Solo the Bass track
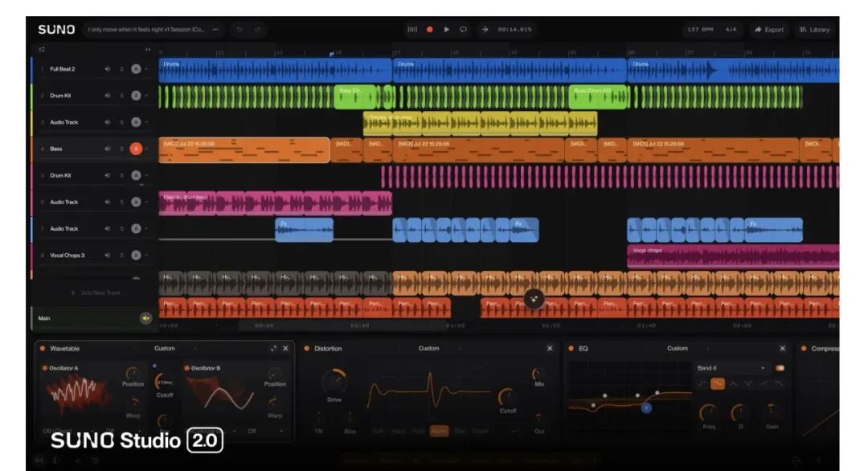Screen dimensions: 868x471 point(121,149)
